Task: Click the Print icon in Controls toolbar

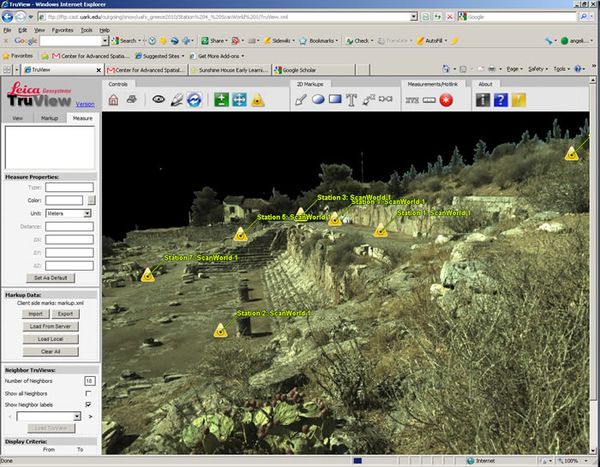Action: tap(134, 100)
